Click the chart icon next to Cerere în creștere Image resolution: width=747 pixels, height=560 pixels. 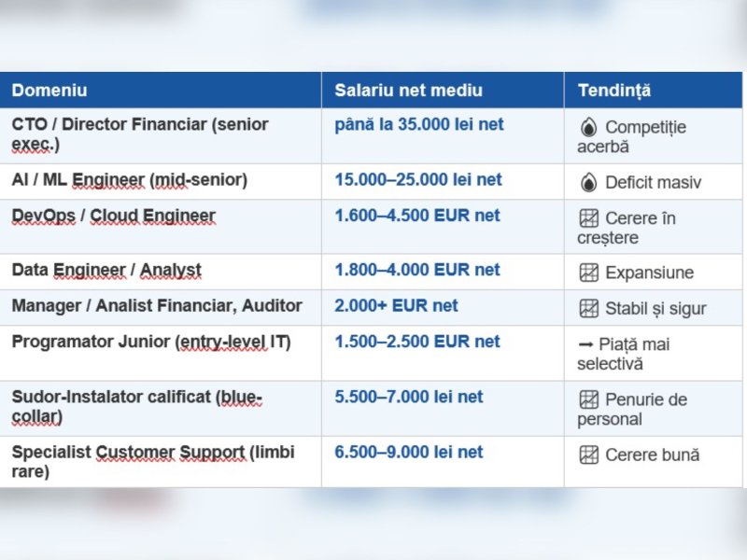click(588, 218)
